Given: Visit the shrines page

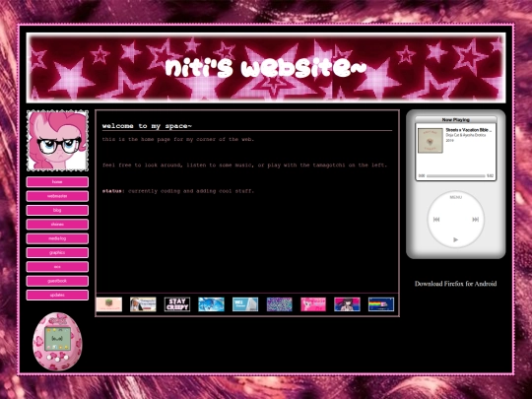Looking at the screenshot, I should click(x=57, y=225).
